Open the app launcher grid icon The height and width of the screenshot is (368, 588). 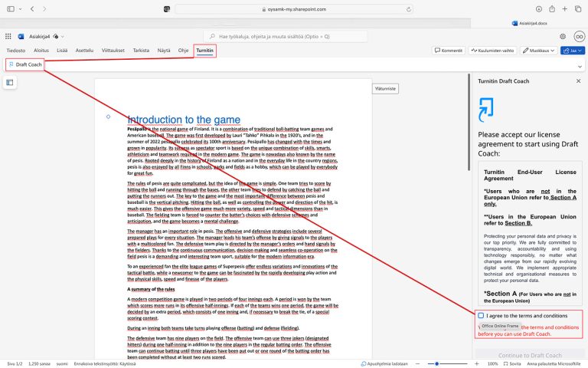[x=9, y=36]
